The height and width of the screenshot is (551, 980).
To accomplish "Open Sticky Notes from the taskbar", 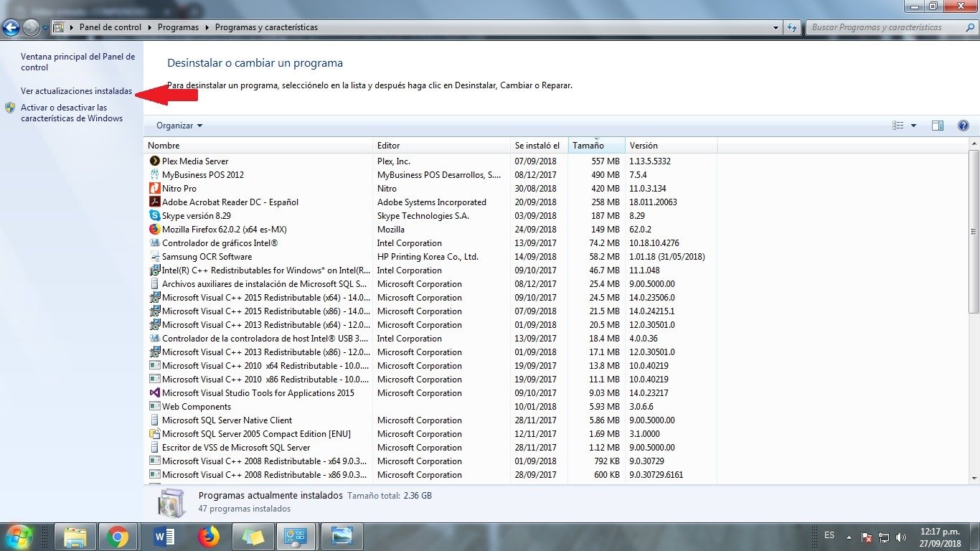I will [x=253, y=537].
